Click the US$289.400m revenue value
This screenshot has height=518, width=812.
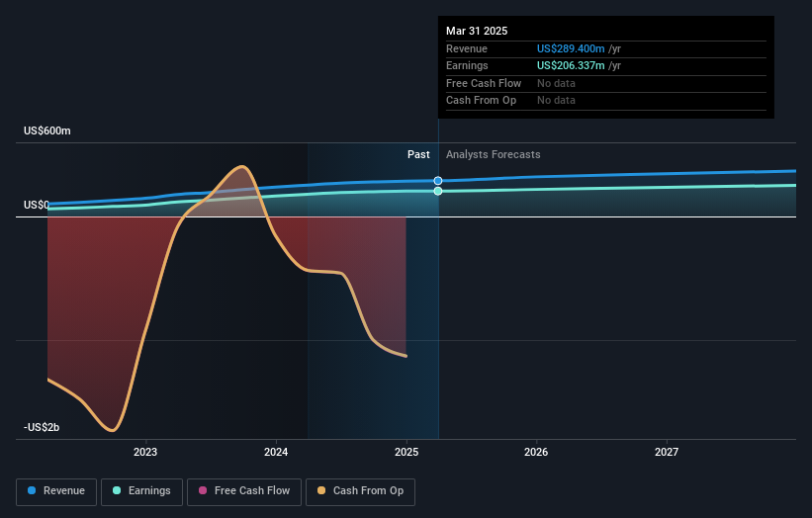coord(571,48)
